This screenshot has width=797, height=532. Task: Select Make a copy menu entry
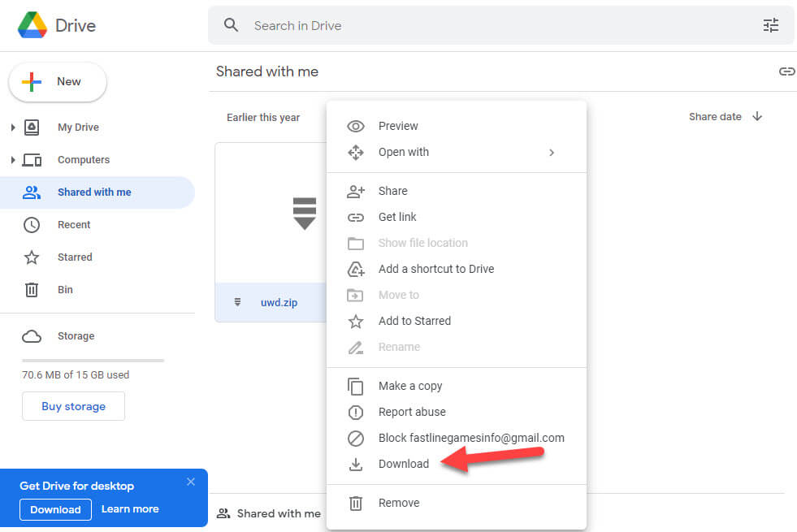point(410,386)
